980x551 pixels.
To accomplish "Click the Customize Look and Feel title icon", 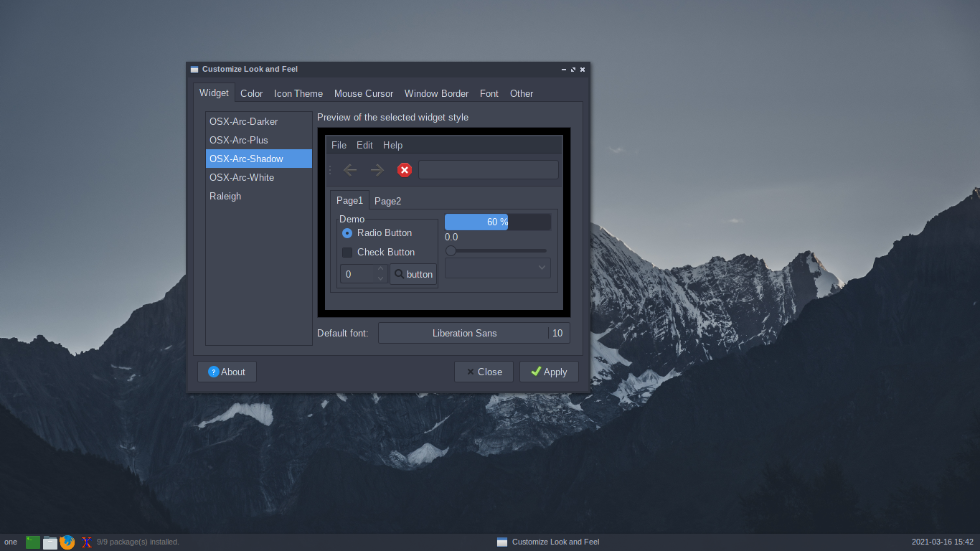I will point(194,70).
